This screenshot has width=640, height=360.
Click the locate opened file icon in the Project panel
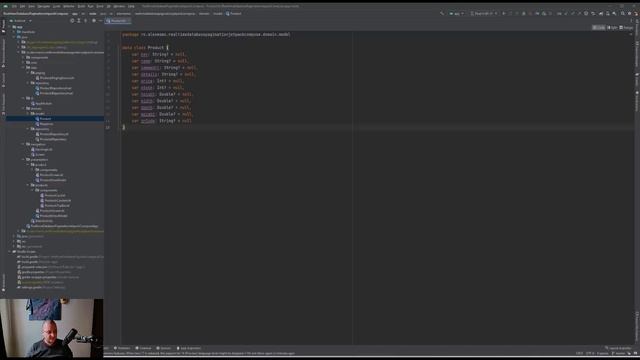[x=72, y=20]
